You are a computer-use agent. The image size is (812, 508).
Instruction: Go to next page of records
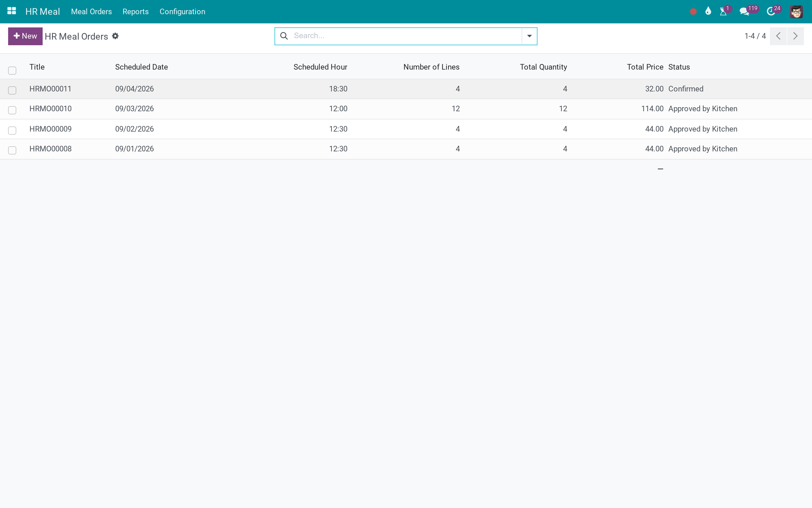click(x=795, y=36)
